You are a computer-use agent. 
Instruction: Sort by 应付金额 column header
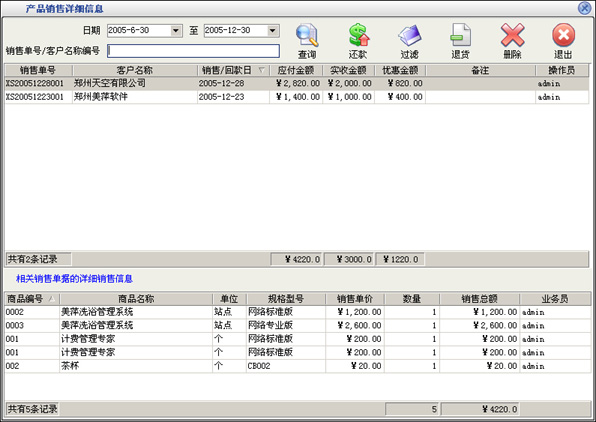(296, 70)
